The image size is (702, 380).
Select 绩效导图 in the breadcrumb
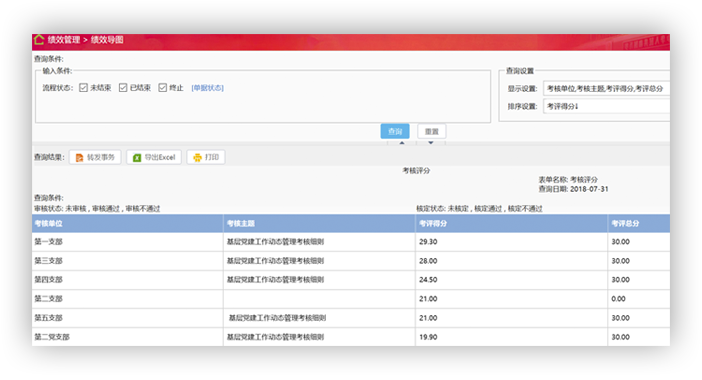tap(107, 40)
